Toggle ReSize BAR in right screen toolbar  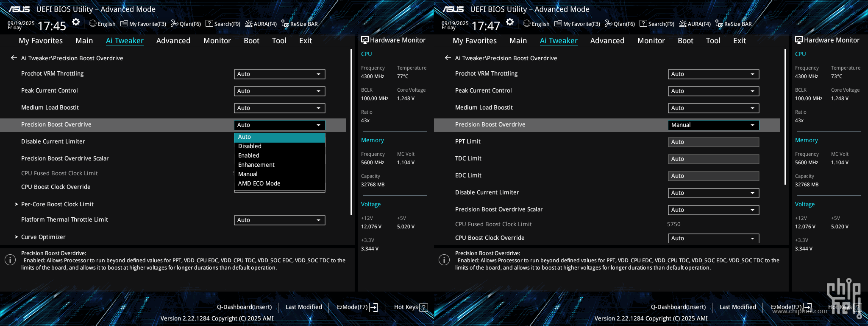coord(734,24)
